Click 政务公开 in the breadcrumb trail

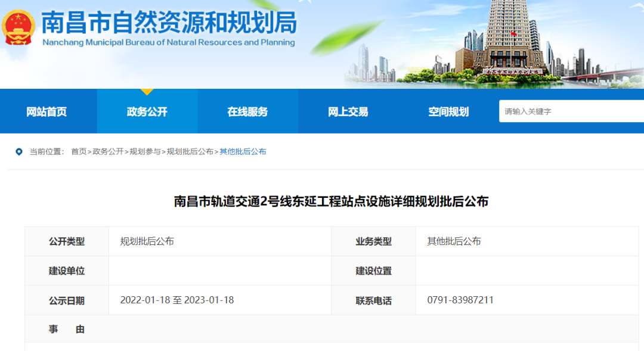pos(108,152)
